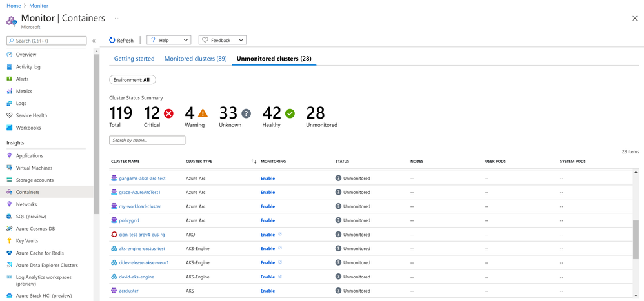The image size is (644, 301).
Task: Open the Help dropdown
Action: tap(169, 40)
